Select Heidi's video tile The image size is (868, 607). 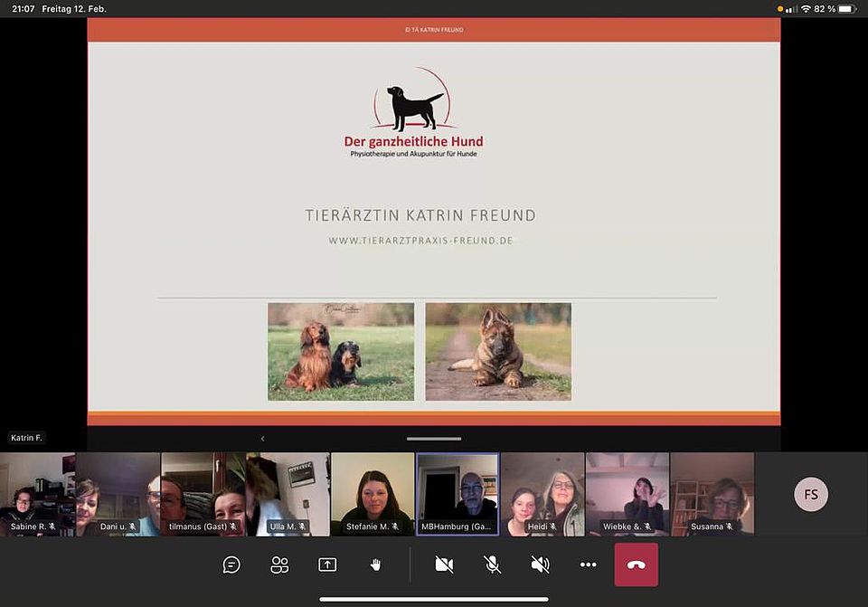[x=542, y=494]
